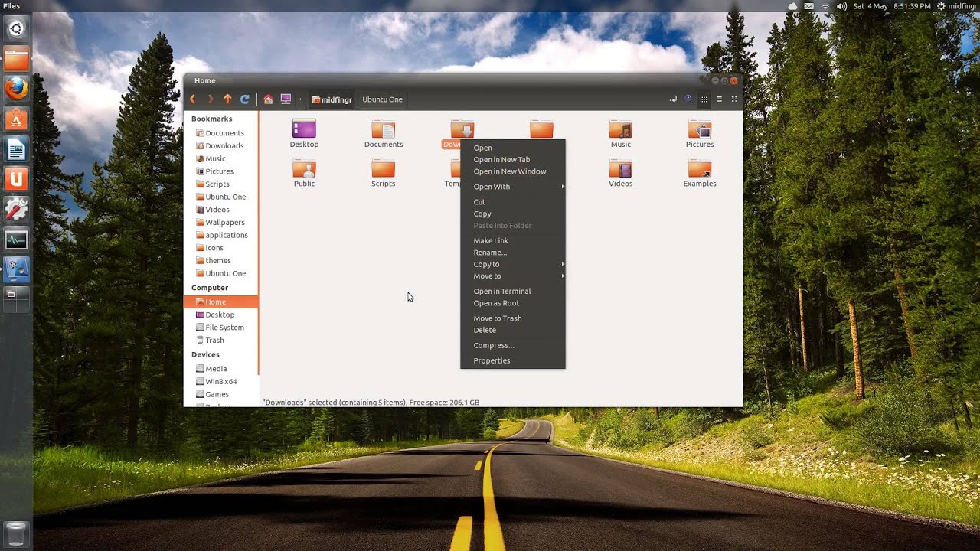The height and width of the screenshot is (551, 980).
Task: Open System Monitor from launcher
Action: click(x=16, y=240)
